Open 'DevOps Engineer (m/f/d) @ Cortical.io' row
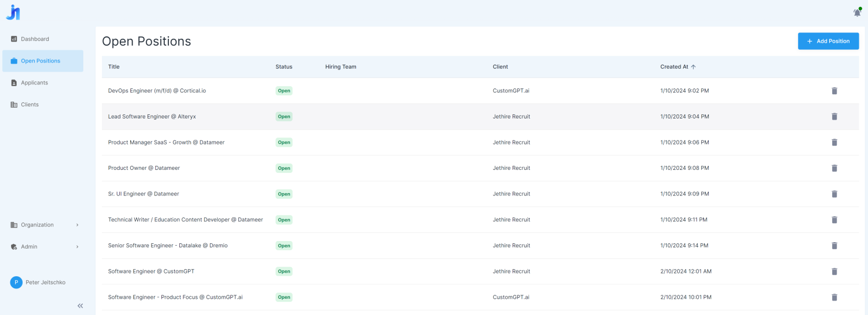The height and width of the screenshot is (315, 868). 480,91
